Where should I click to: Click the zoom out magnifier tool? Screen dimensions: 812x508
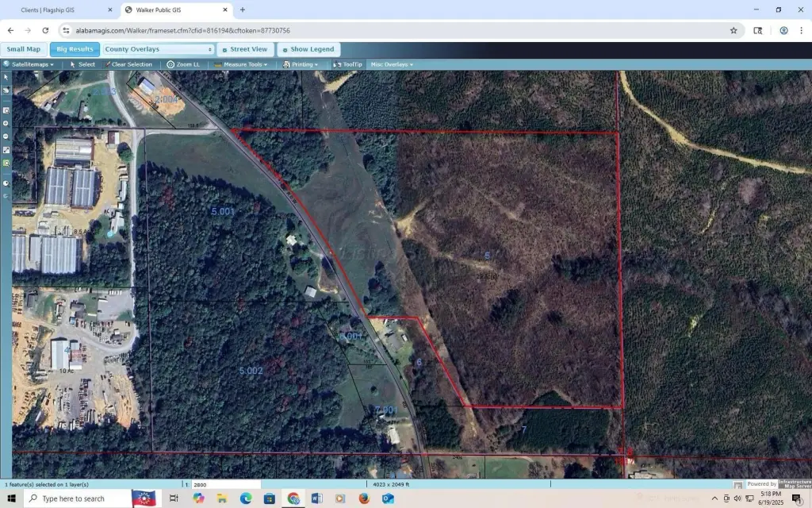click(6, 136)
